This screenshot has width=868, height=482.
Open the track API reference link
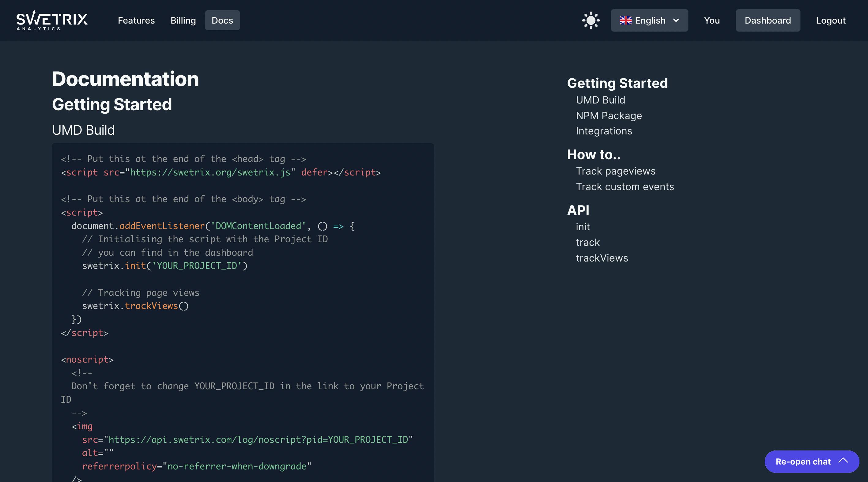tap(588, 243)
